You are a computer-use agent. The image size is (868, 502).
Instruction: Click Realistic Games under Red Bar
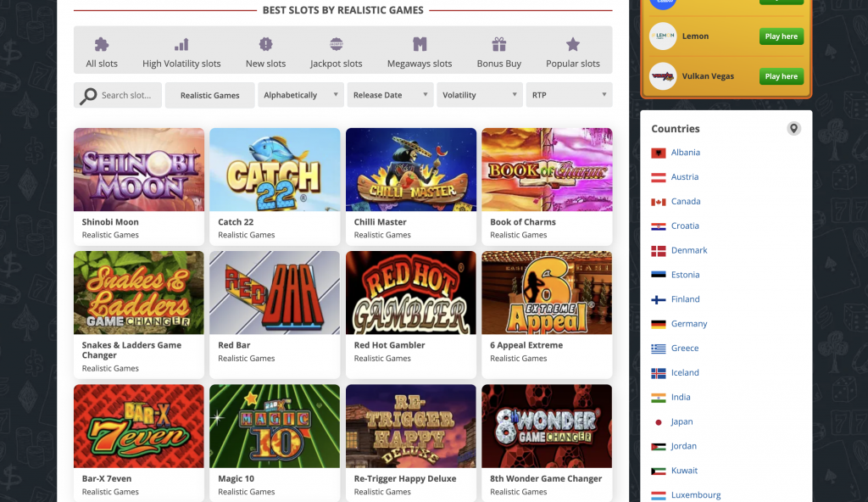click(x=247, y=359)
